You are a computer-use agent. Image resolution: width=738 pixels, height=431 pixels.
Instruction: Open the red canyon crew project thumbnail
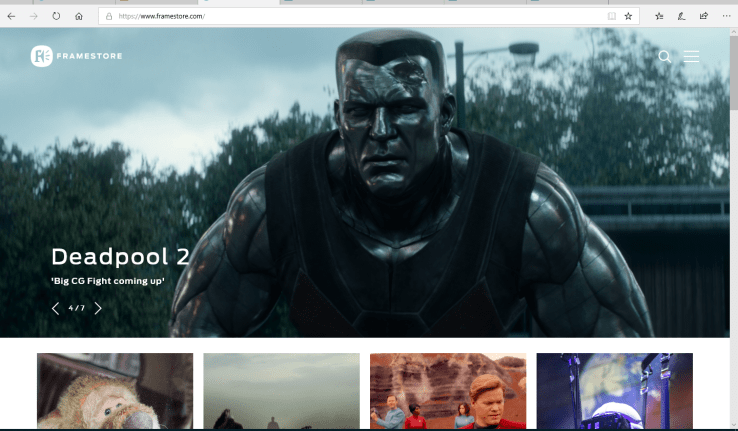(448, 390)
